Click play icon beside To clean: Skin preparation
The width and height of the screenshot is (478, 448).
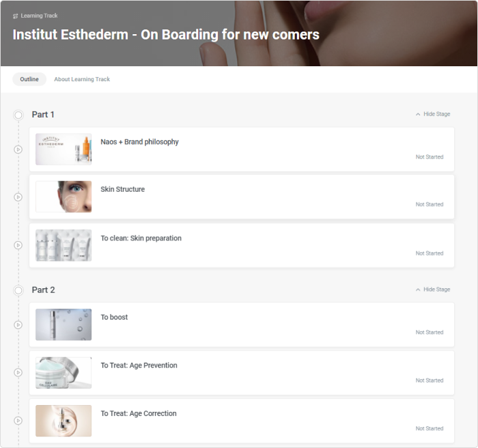click(x=18, y=245)
